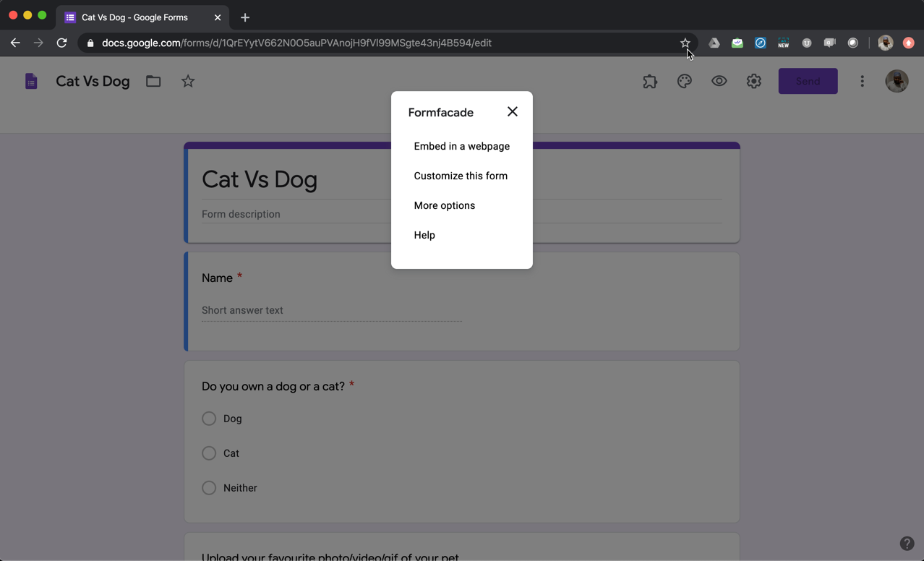
Task: Open a new browser tab
Action: (x=244, y=17)
